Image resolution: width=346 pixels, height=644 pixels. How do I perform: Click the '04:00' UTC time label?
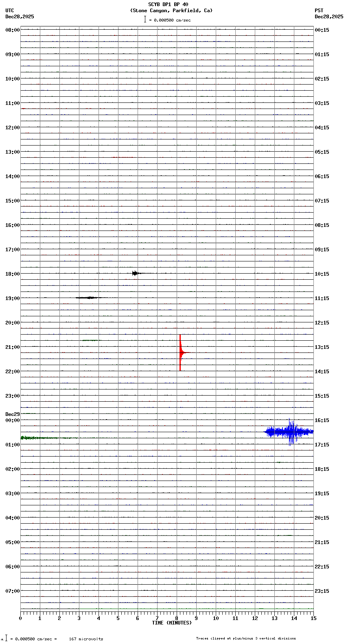[13, 518]
